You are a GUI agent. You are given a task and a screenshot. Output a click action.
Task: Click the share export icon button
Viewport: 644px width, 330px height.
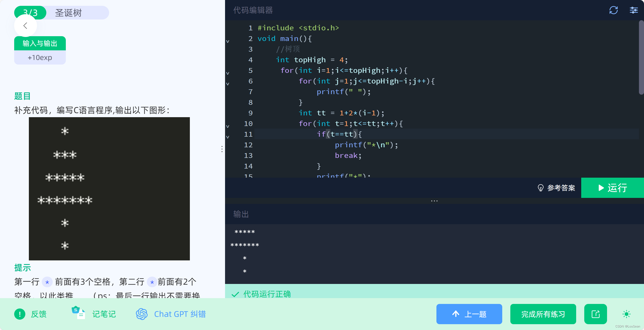coord(595,314)
